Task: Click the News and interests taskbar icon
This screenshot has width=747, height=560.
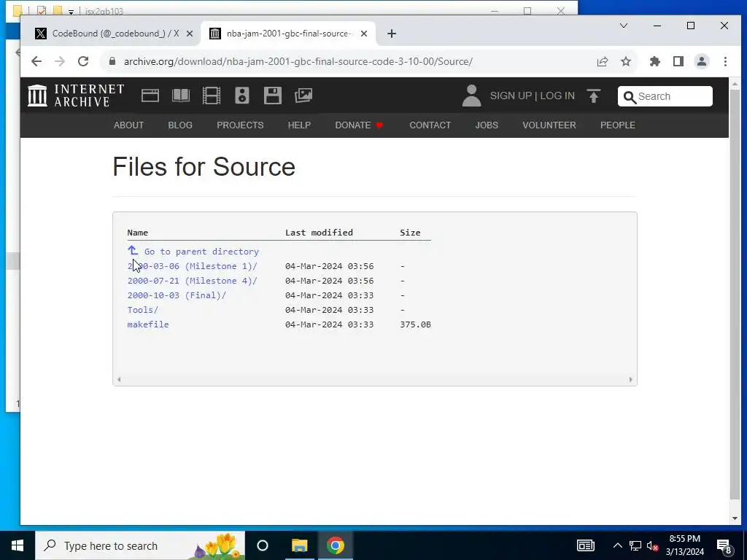Action: (x=586, y=545)
